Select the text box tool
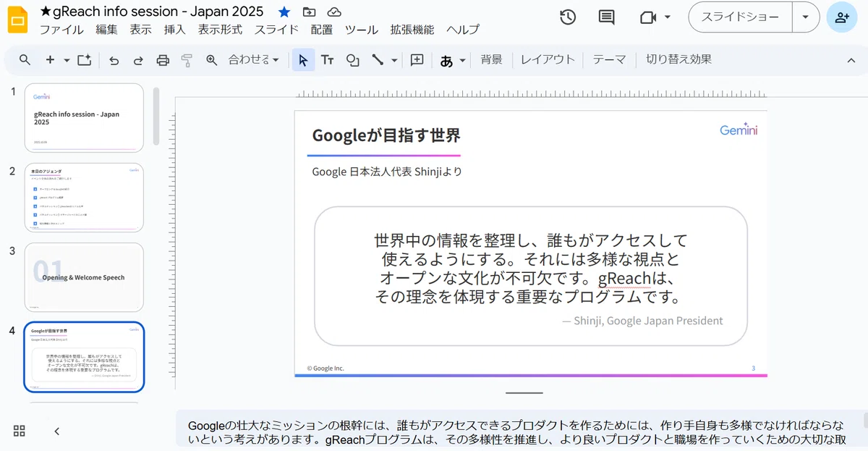The height and width of the screenshot is (451, 868). coord(328,60)
